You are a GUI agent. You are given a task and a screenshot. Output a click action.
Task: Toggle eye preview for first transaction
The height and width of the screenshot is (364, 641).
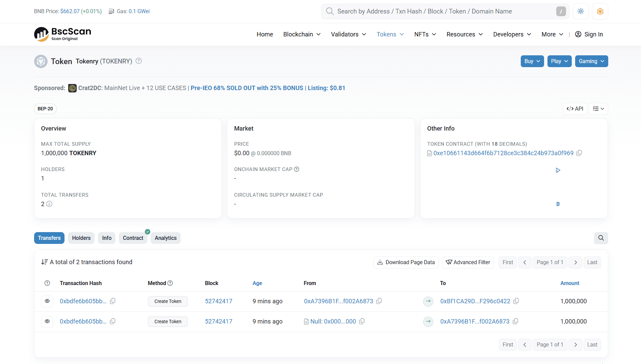point(47,301)
